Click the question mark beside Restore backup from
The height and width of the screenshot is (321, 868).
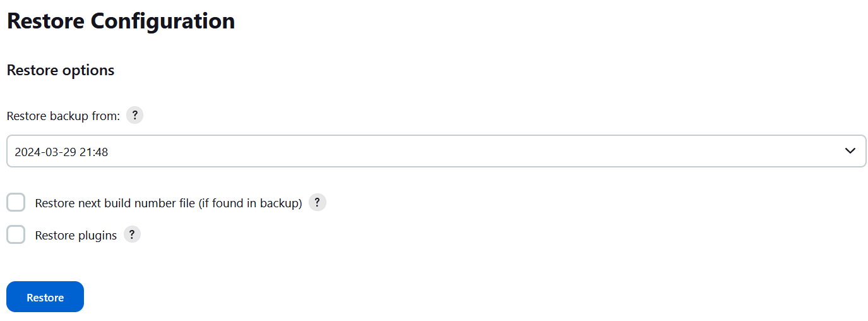click(134, 116)
